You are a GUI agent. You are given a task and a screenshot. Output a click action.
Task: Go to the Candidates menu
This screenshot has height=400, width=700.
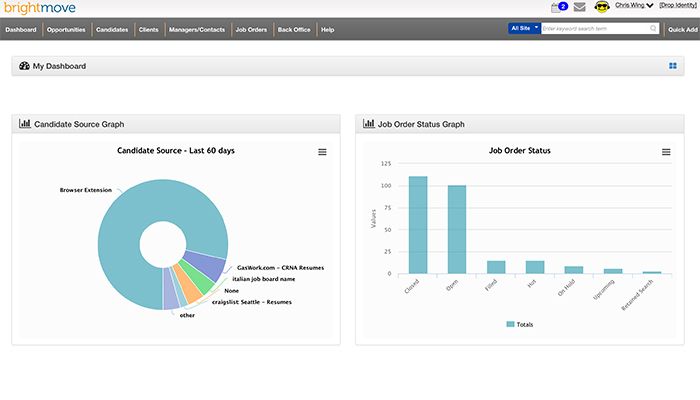[x=112, y=30]
